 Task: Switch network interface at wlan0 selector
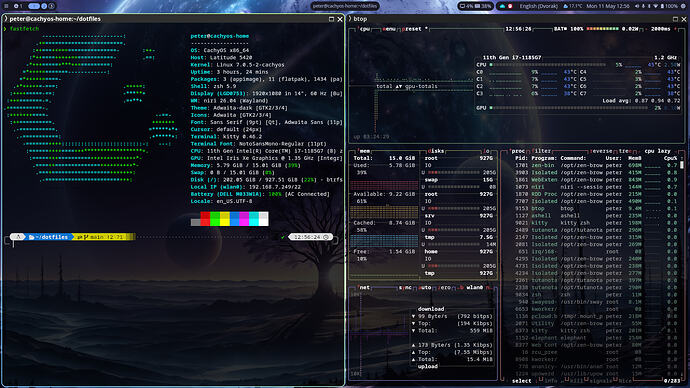point(474,287)
